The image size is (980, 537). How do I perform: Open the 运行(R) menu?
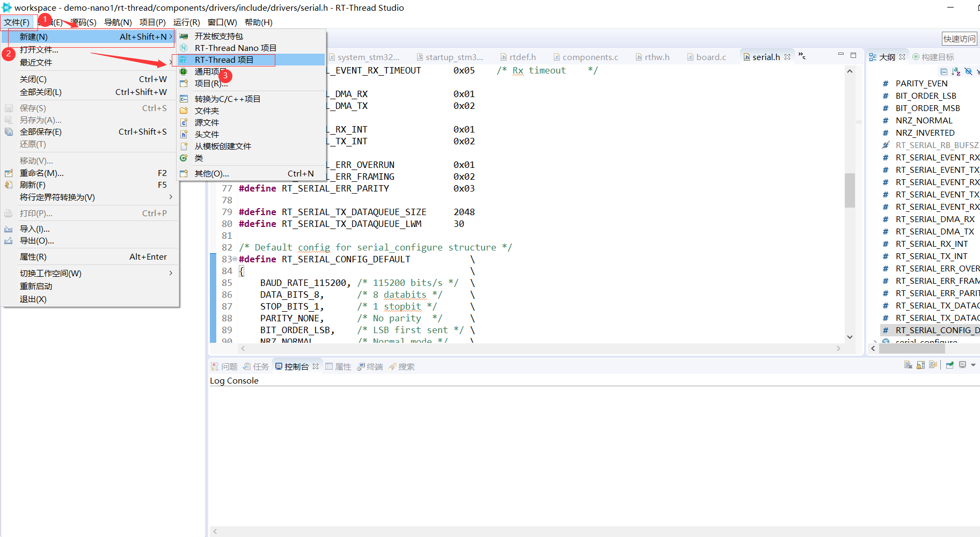pos(186,22)
